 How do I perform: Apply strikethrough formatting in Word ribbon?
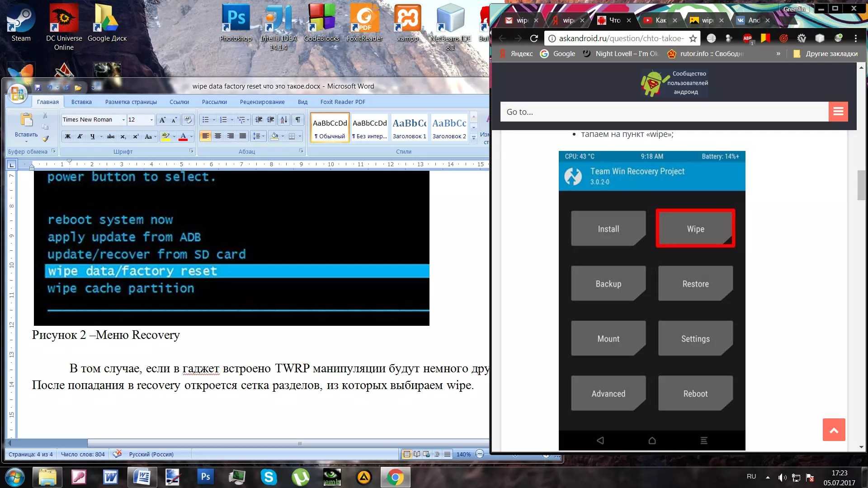pos(111,136)
